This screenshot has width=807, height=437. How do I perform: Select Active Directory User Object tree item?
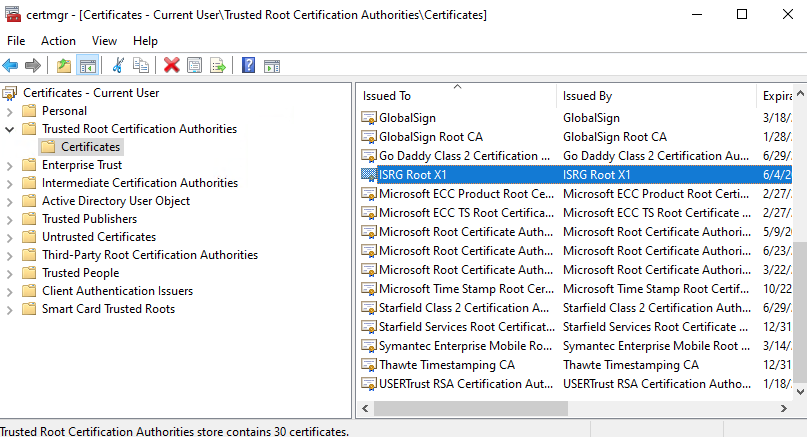pyautogui.click(x=116, y=201)
